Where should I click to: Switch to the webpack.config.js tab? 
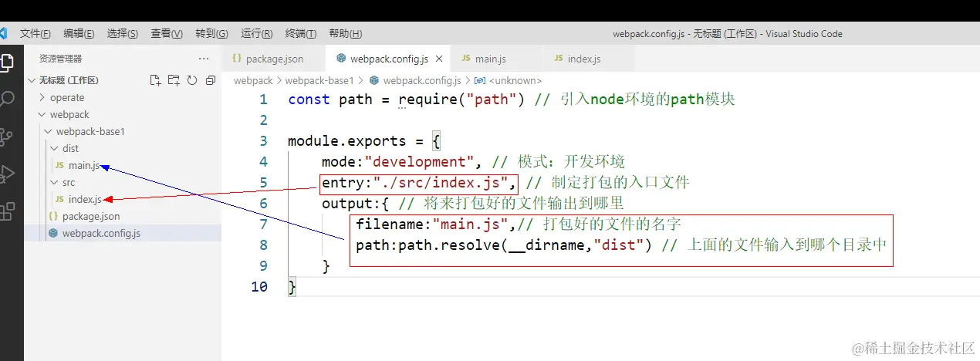[x=388, y=59]
